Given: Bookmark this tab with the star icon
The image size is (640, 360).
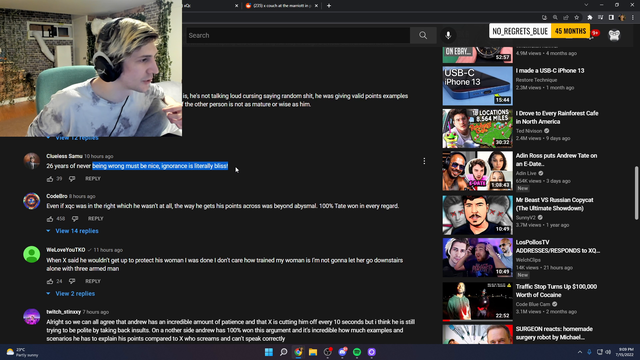Looking at the screenshot, I should coord(576,18).
